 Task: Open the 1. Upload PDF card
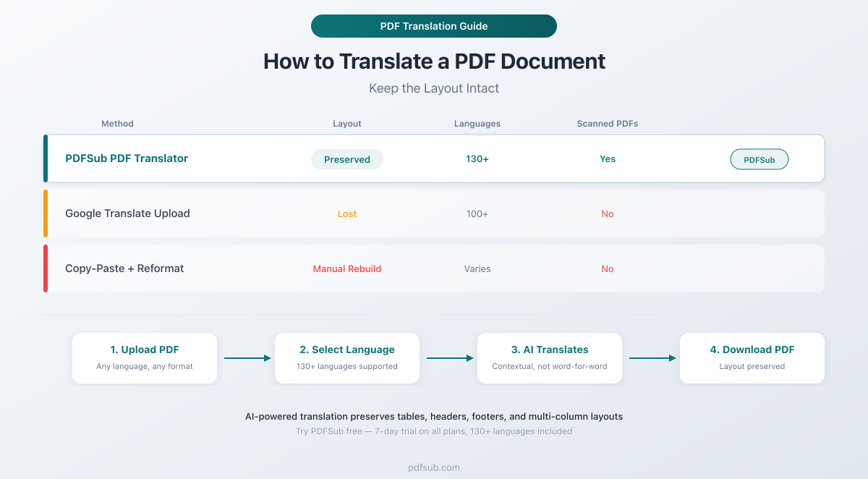click(x=145, y=358)
